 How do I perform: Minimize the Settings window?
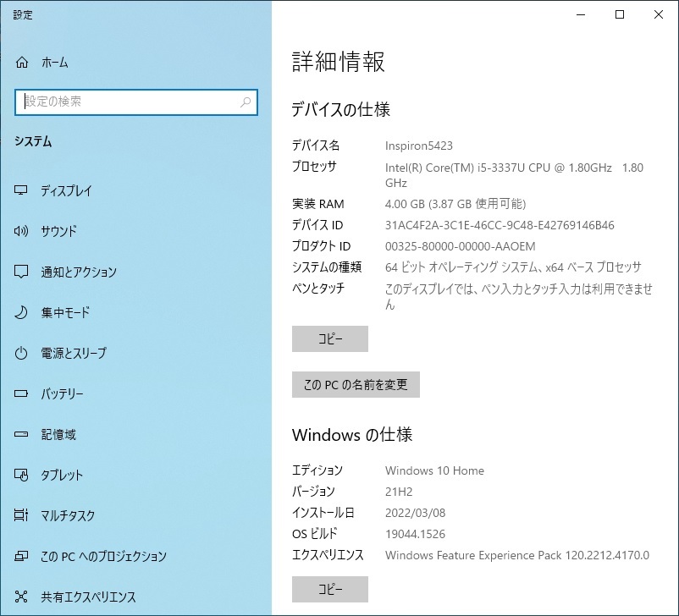[x=581, y=14]
